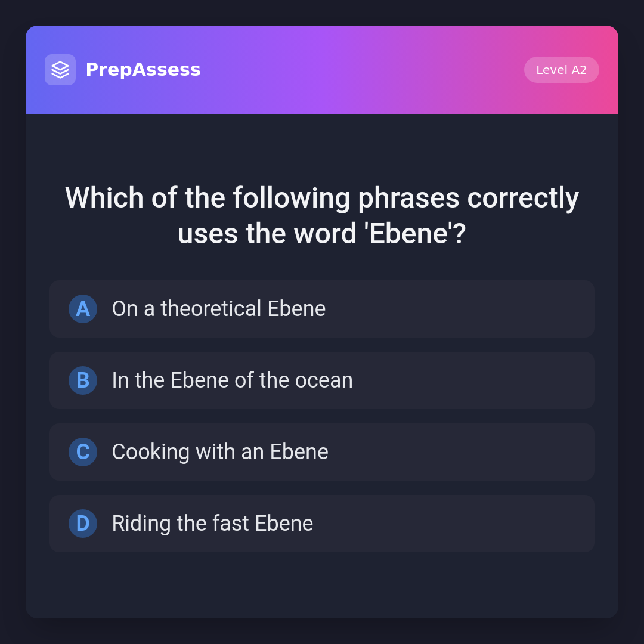Image resolution: width=644 pixels, height=644 pixels.
Task: Click the word "Riding" in option D
Action: (141, 524)
